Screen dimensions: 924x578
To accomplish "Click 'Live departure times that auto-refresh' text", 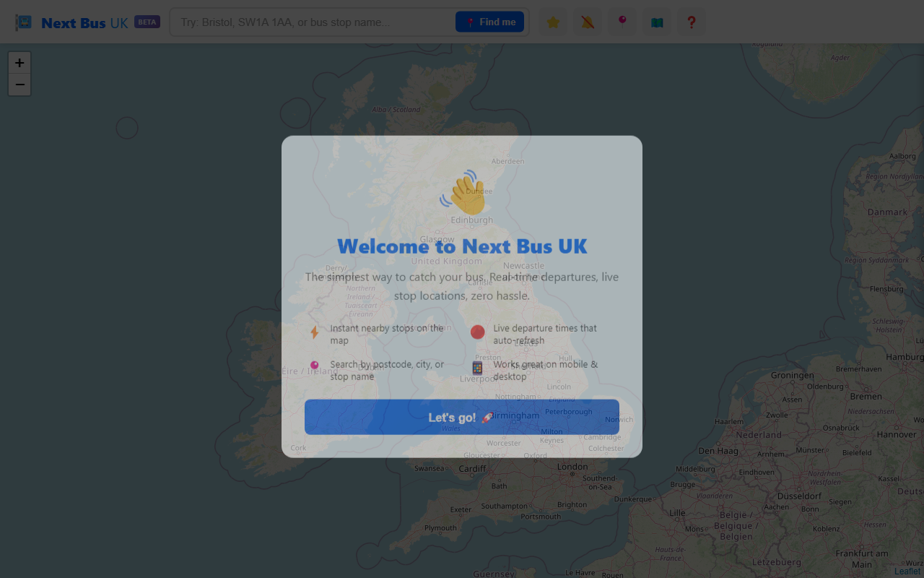I will pos(545,334).
